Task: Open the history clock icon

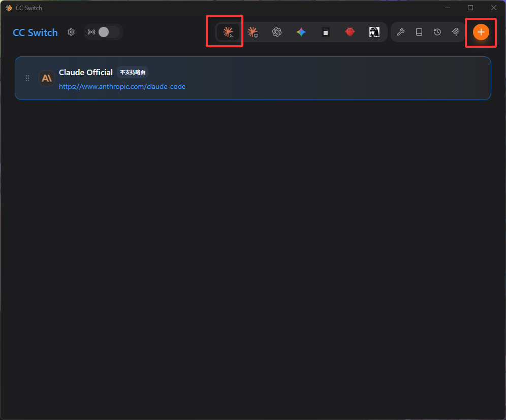Action: [x=437, y=32]
